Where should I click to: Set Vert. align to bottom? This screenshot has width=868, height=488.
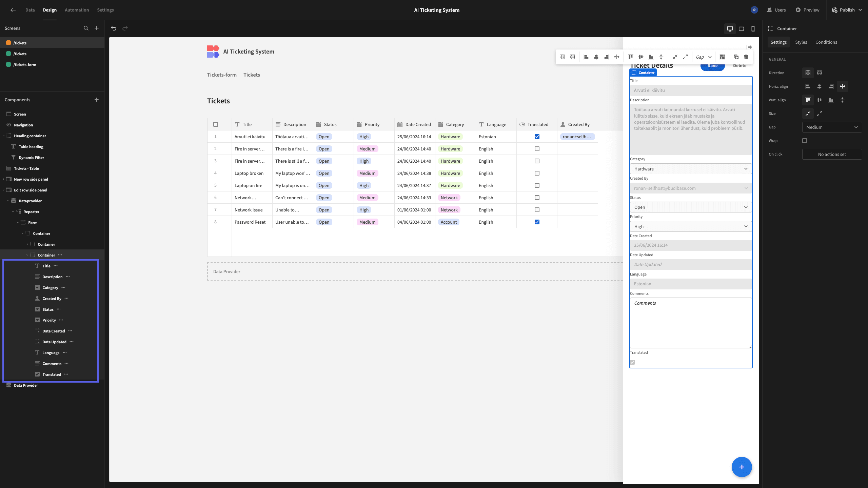831,100
